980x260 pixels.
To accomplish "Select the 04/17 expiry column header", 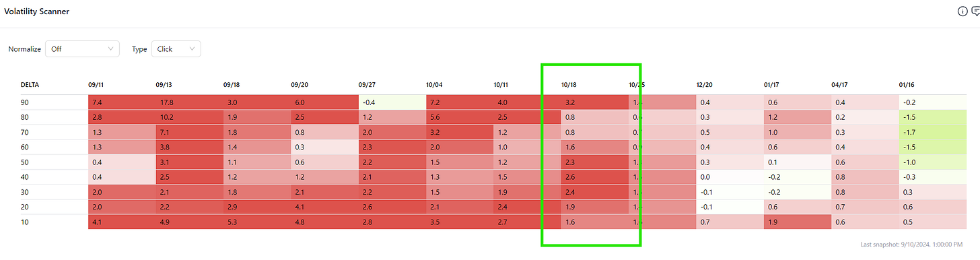I will pos(840,85).
